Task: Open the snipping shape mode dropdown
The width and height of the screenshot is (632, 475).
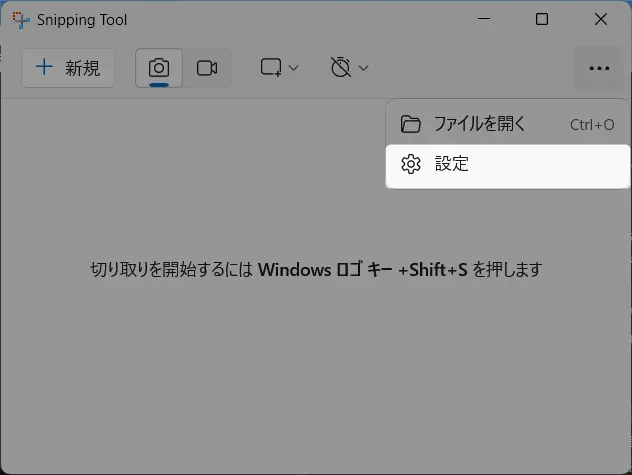Action: click(279, 68)
